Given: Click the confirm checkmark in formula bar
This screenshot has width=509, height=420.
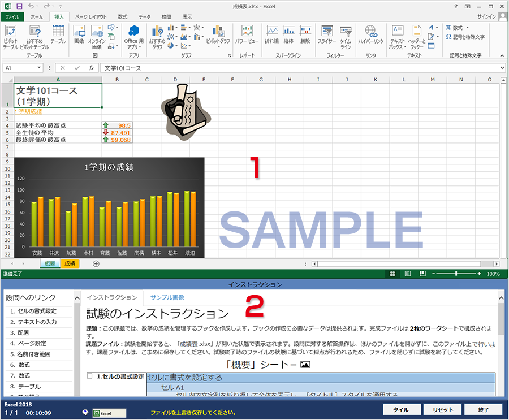Looking at the screenshot, I should (x=77, y=68).
